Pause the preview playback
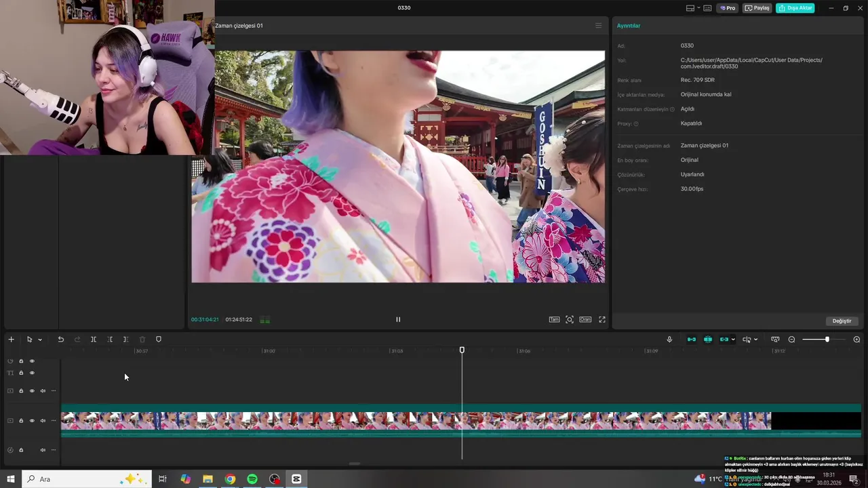868x488 pixels. coord(398,319)
